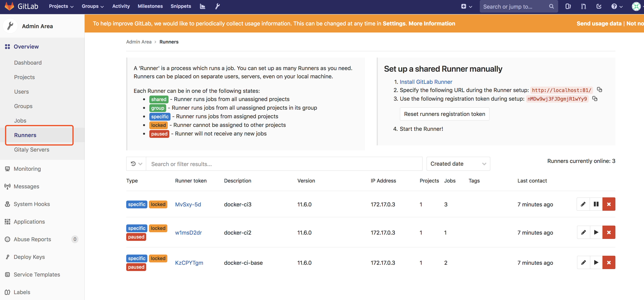This screenshot has width=644, height=300.
Task: Open runner KzCPYTgm details
Action: point(189,263)
